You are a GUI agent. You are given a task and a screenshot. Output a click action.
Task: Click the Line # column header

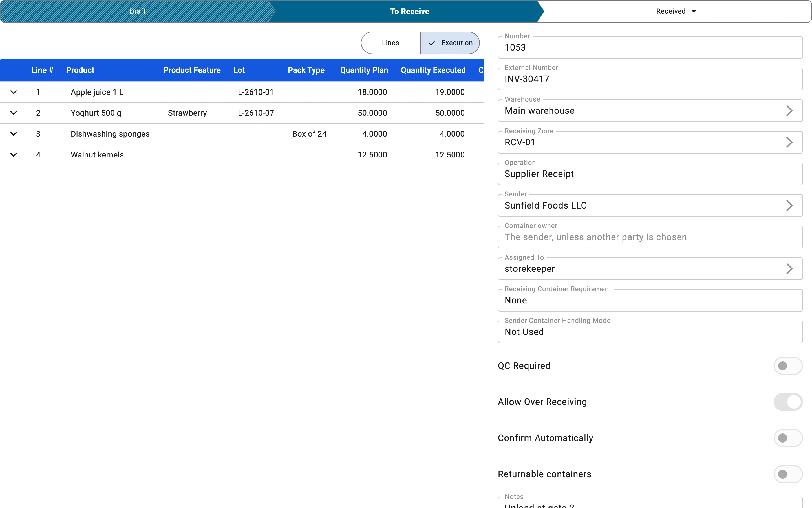pyautogui.click(x=43, y=70)
